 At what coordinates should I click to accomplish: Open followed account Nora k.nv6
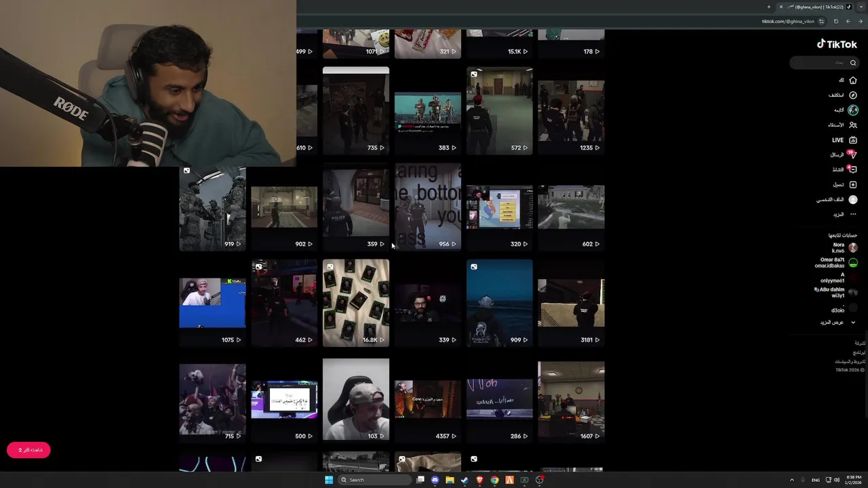tap(844, 247)
